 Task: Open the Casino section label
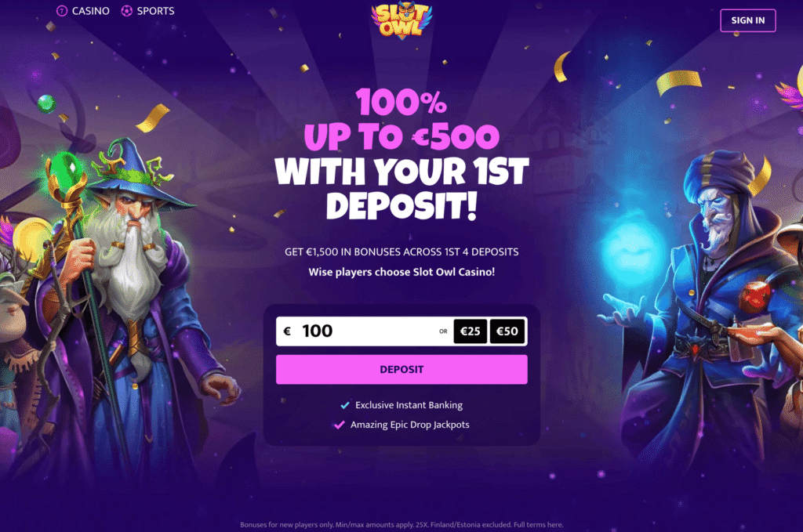click(x=91, y=11)
